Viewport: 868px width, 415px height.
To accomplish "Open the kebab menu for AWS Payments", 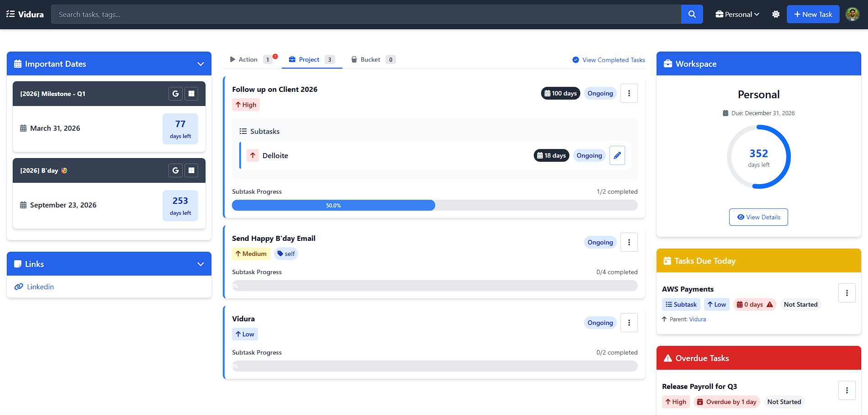I will click(847, 293).
